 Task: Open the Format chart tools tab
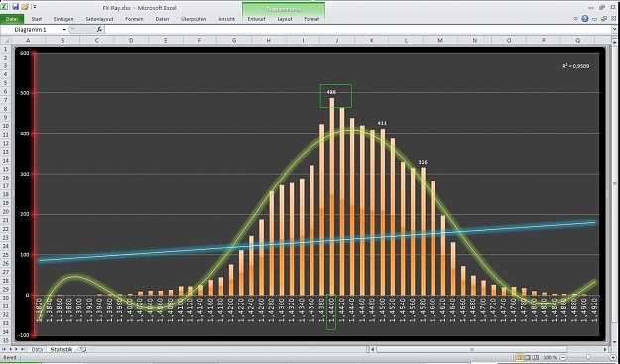tap(311, 19)
